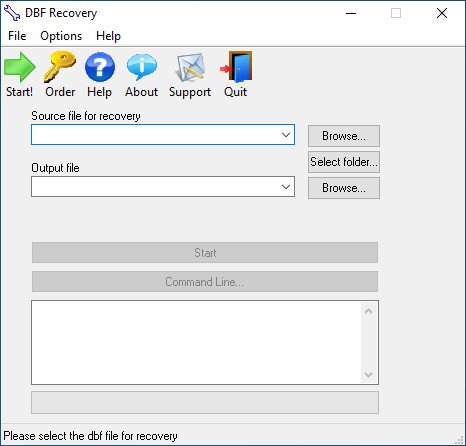The height and width of the screenshot is (446, 466).
Task: Click the Quit door icon
Action: [x=236, y=67]
